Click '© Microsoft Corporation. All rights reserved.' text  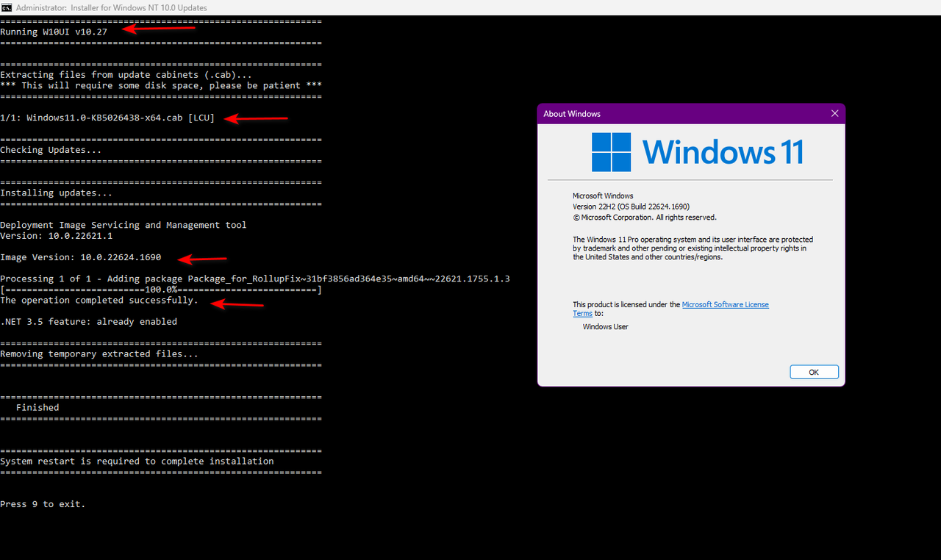(x=645, y=218)
